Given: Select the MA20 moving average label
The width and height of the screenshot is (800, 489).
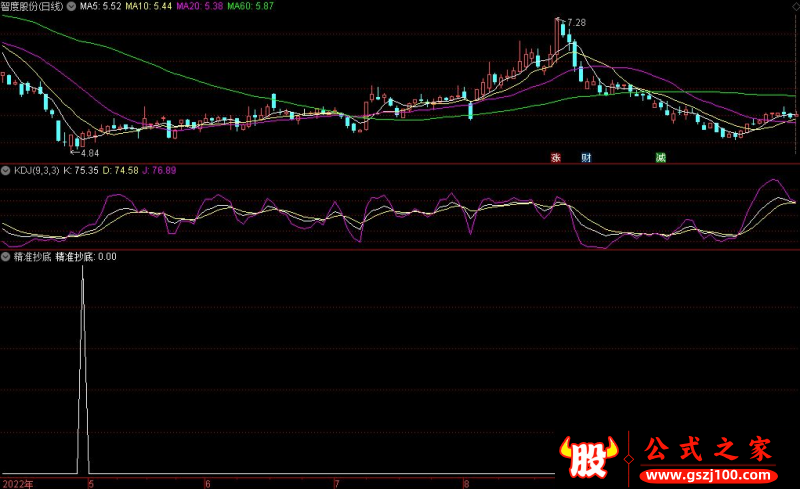Looking at the screenshot, I should pyautogui.click(x=199, y=6).
